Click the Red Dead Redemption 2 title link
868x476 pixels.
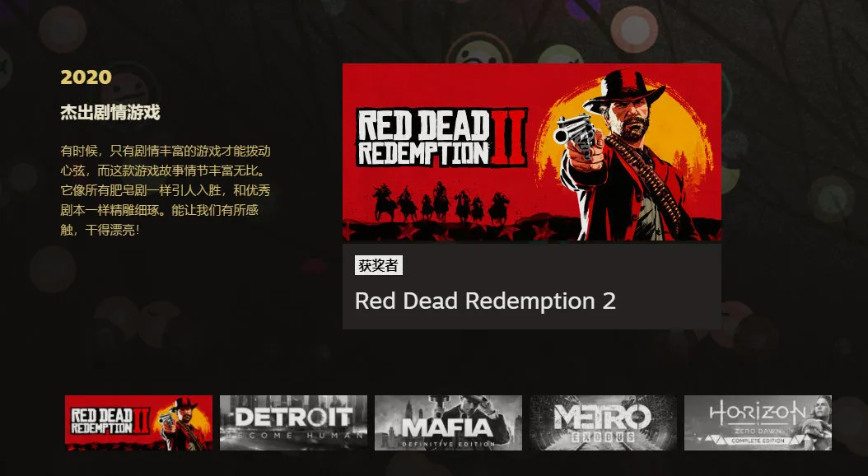tap(485, 301)
